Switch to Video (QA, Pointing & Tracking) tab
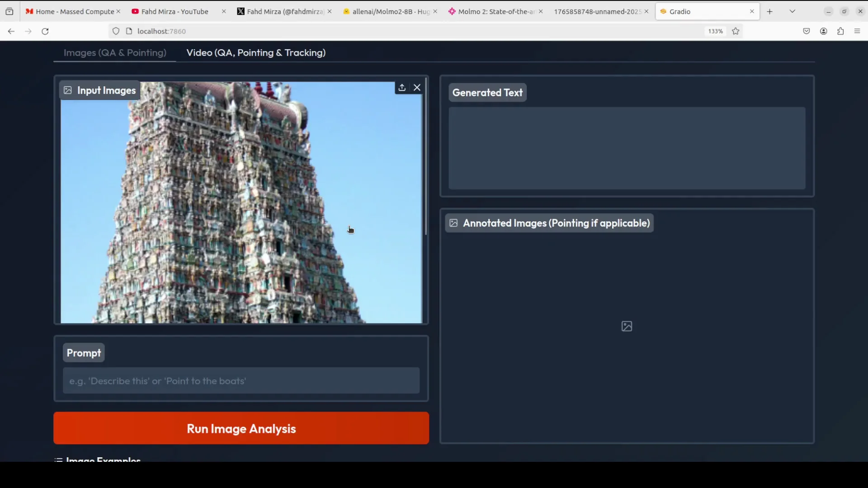The width and height of the screenshot is (868, 488). [x=256, y=53]
